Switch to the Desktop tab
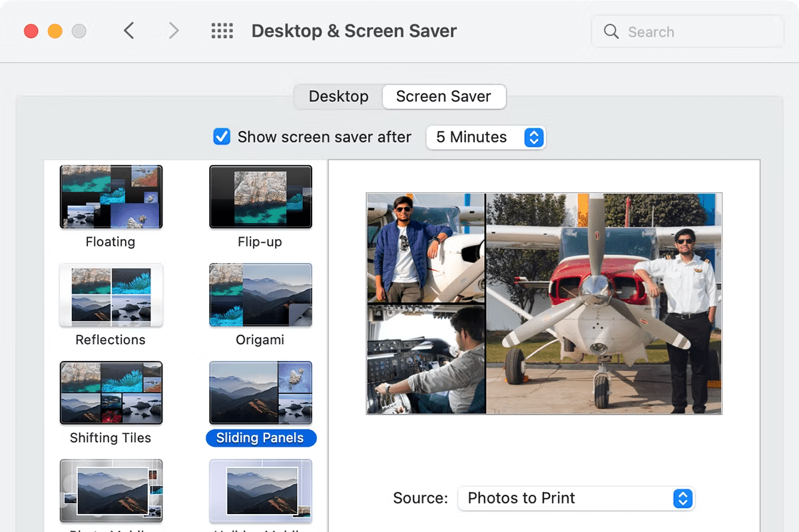The height and width of the screenshot is (532, 799). (338, 97)
